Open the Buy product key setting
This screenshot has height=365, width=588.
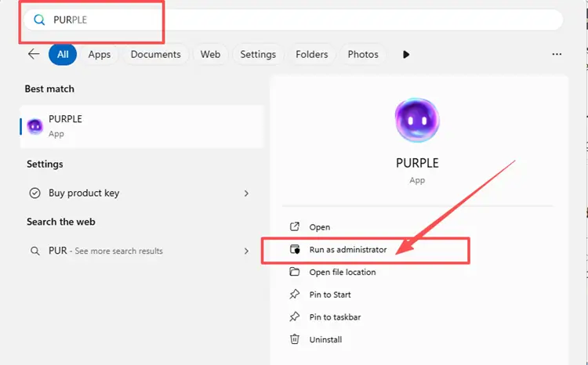pyautogui.click(x=139, y=193)
